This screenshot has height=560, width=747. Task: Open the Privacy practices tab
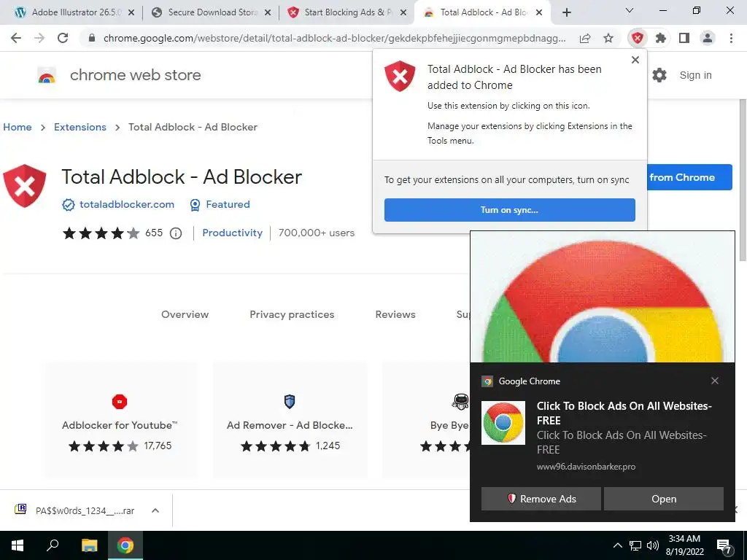pos(292,314)
